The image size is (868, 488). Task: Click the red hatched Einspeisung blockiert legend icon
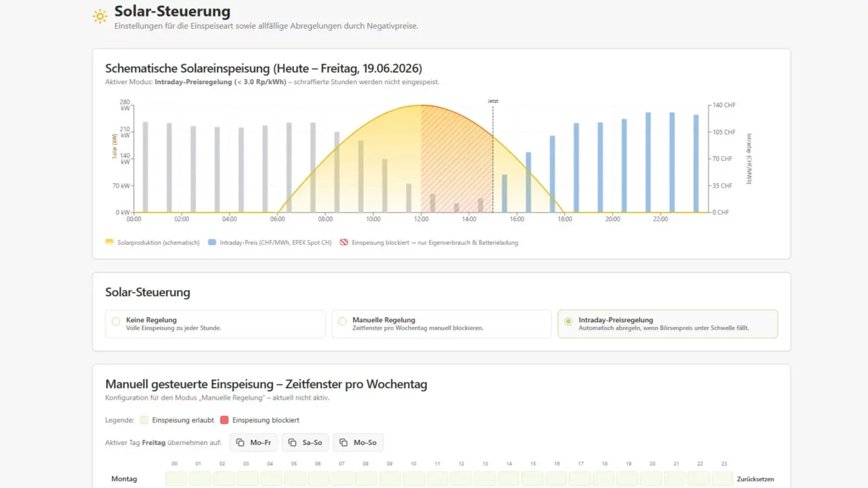pos(344,242)
